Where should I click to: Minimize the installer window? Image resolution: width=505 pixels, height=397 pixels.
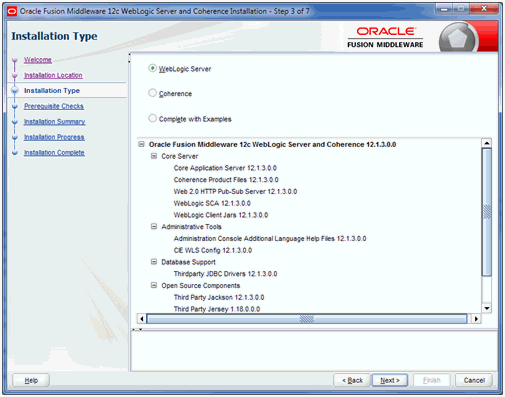click(x=444, y=9)
